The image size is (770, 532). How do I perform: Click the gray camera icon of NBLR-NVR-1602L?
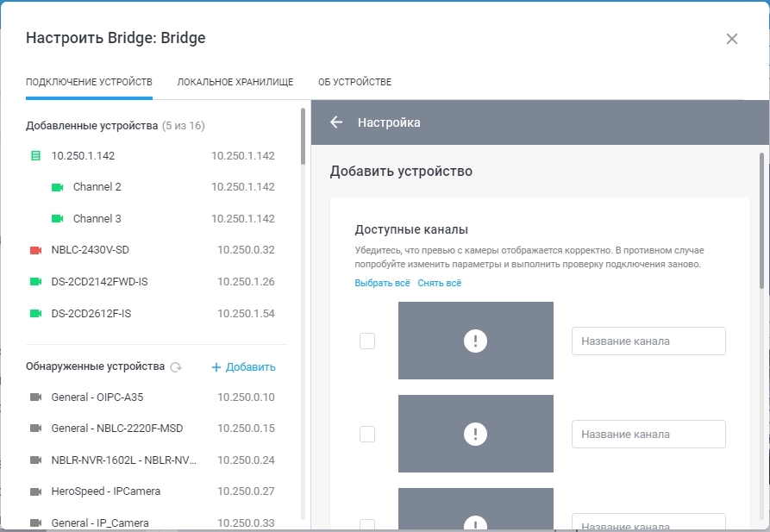pyautogui.click(x=36, y=460)
